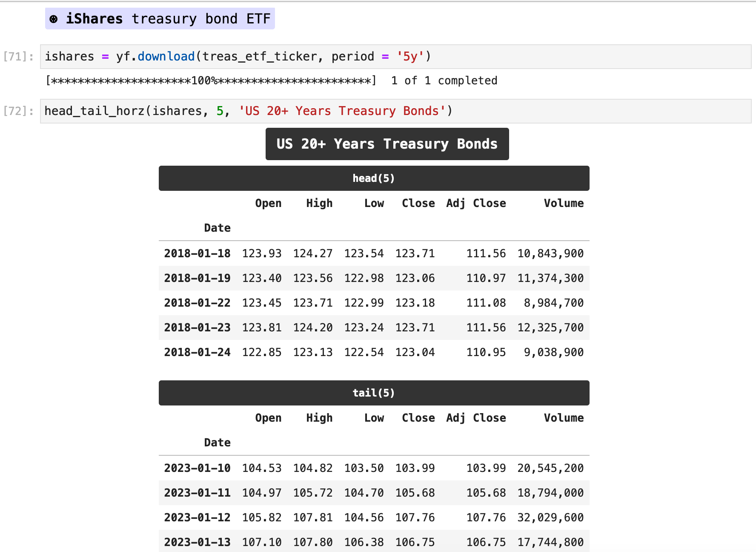Click the Low value 106.38

pos(364,543)
